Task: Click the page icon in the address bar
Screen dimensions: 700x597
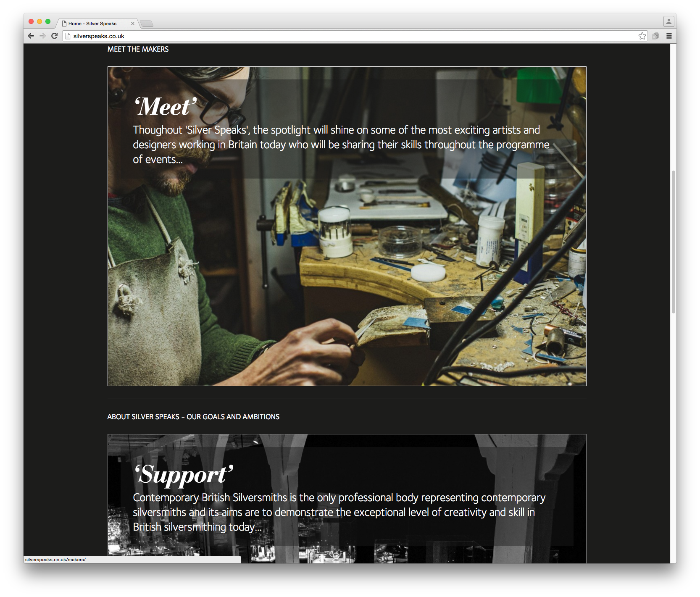Action: click(68, 36)
